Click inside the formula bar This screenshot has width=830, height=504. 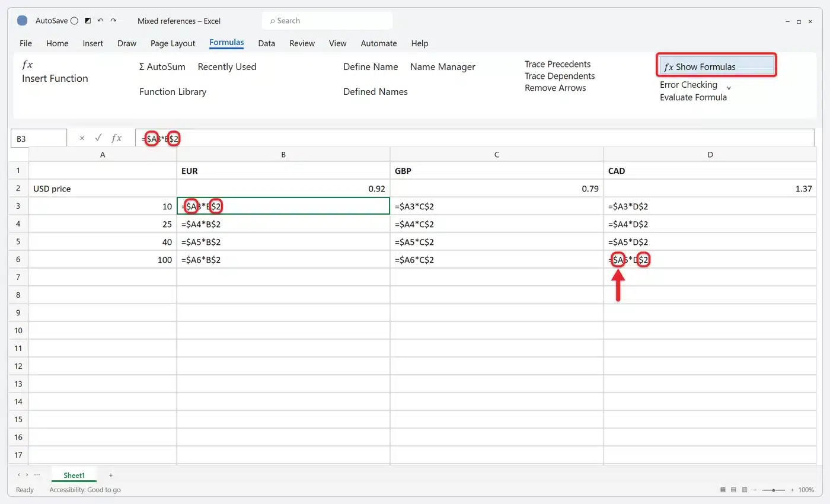click(x=474, y=138)
